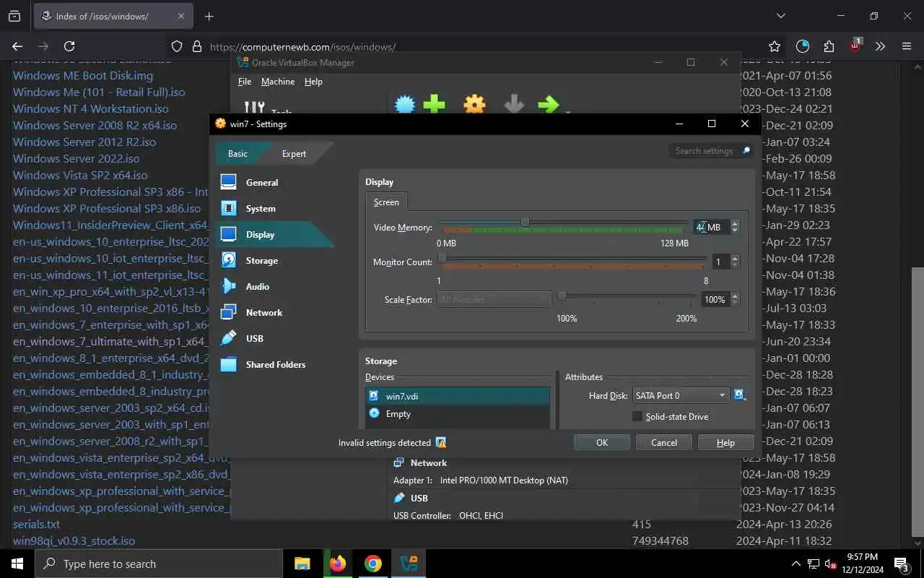Click the Scale Factor slider handle
This screenshot has width=924, height=578.
(562, 296)
